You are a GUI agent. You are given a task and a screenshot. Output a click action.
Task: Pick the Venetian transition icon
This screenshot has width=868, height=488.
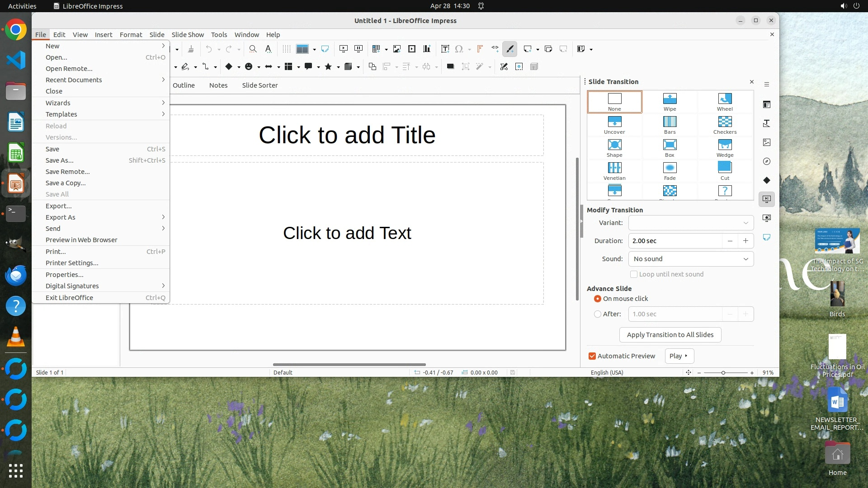[x=614, y=170]
